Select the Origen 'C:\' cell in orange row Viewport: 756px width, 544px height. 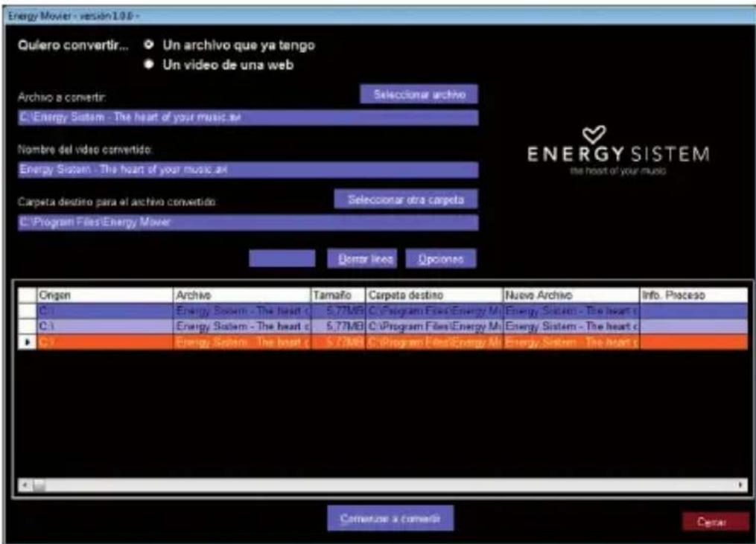point(104,342)
